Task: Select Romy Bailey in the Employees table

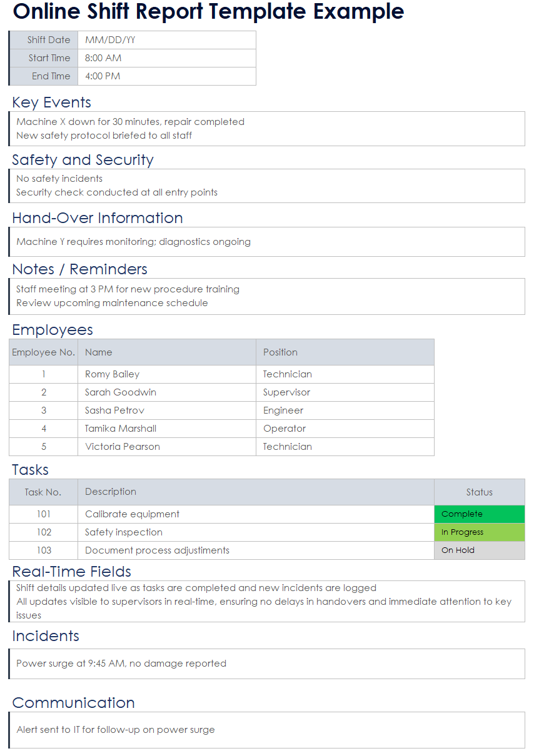Action: 112,374
